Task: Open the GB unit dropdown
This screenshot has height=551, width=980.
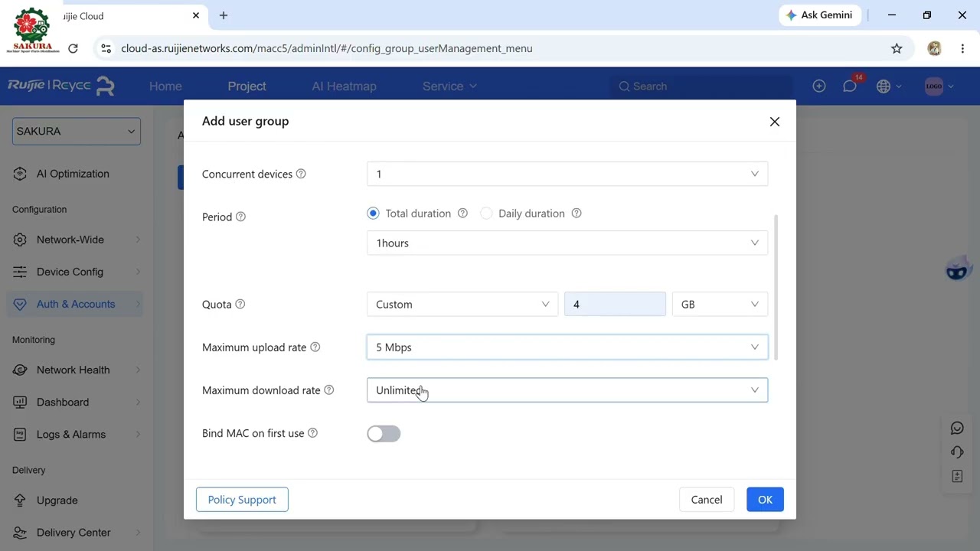Action: (720, 304)
